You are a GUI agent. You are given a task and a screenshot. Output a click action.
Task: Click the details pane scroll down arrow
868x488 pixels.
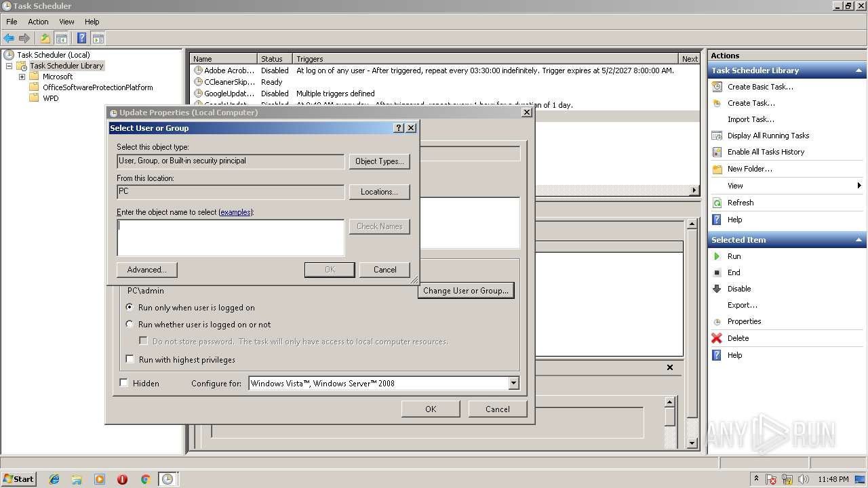[692, 443]
